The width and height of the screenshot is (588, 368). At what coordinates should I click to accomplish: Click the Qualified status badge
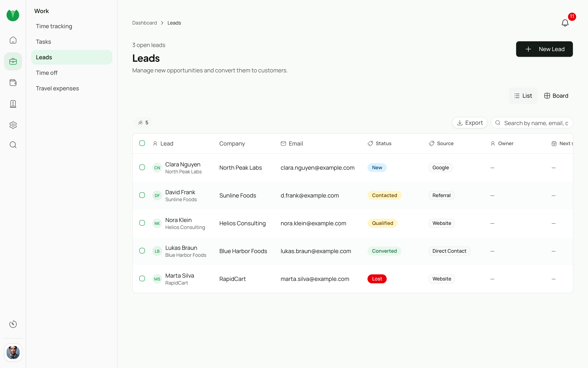(x=382, y=223)
